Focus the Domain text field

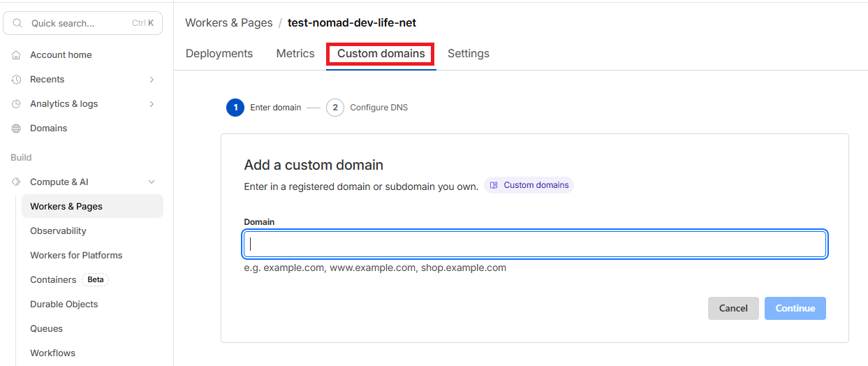(535, 244)
